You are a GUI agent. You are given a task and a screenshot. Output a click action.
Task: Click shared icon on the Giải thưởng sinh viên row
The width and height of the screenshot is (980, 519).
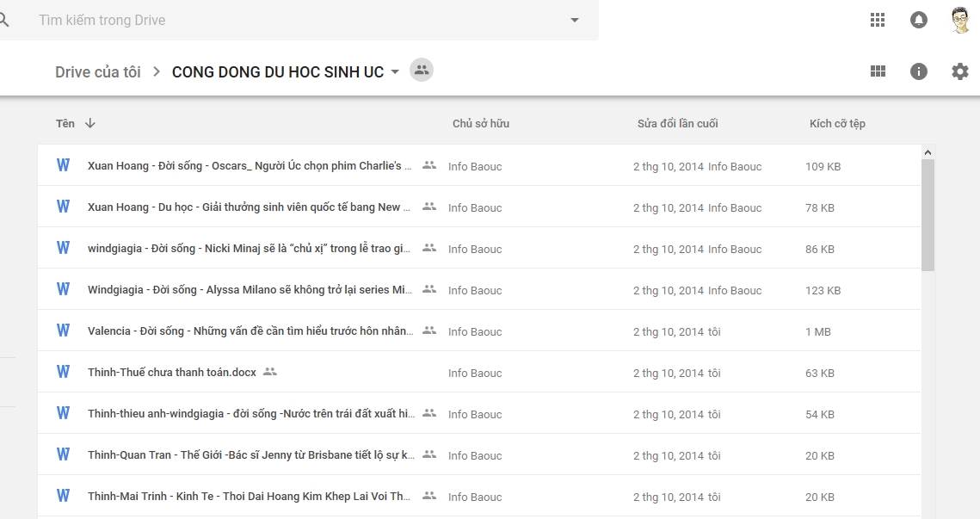[429, 207]
